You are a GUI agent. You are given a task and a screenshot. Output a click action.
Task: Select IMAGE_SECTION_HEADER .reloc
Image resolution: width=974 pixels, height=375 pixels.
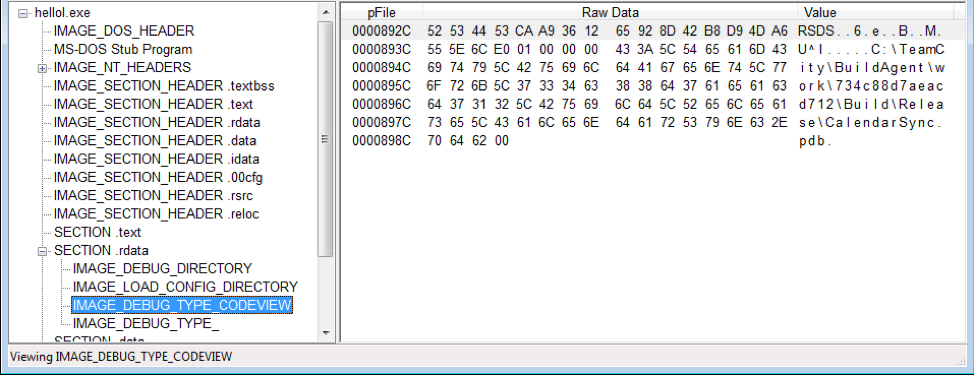coord(157,214)
